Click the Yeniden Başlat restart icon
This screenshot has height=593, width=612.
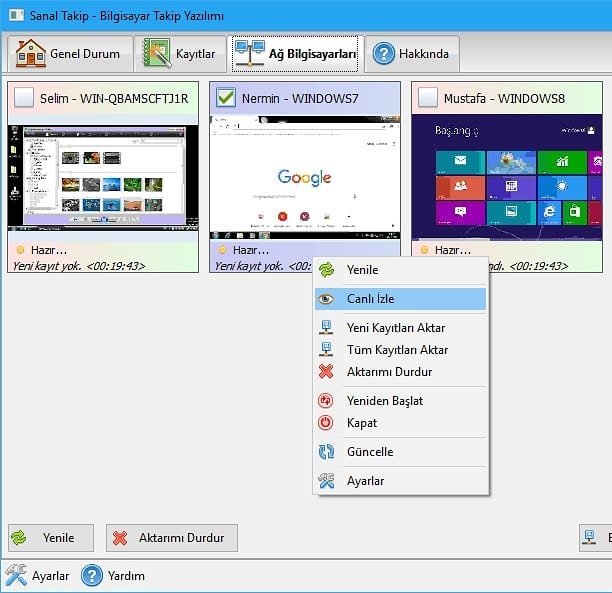(x=326, y=401)
